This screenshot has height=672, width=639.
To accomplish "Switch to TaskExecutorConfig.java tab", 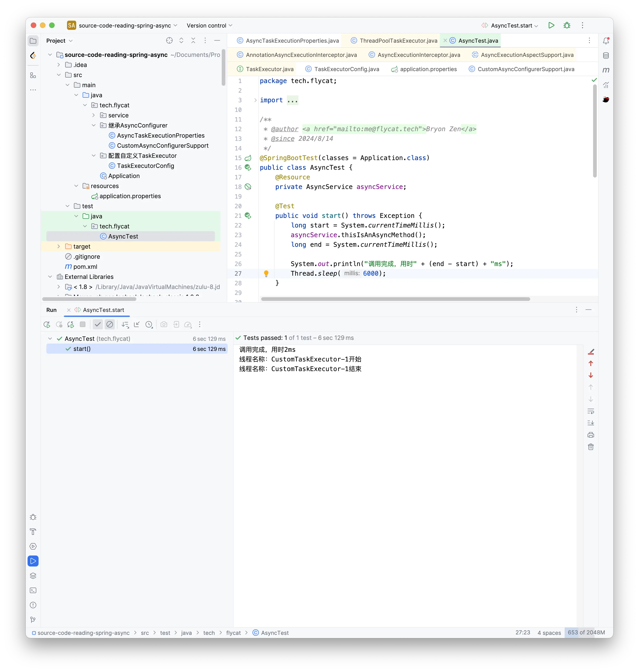I will tap(342, 69).
